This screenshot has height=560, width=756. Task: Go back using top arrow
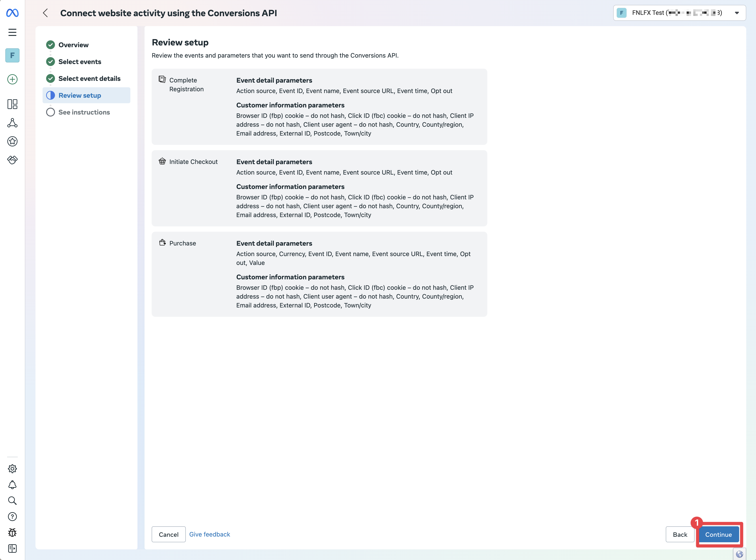pyautogui.click(x=45, y=13)
